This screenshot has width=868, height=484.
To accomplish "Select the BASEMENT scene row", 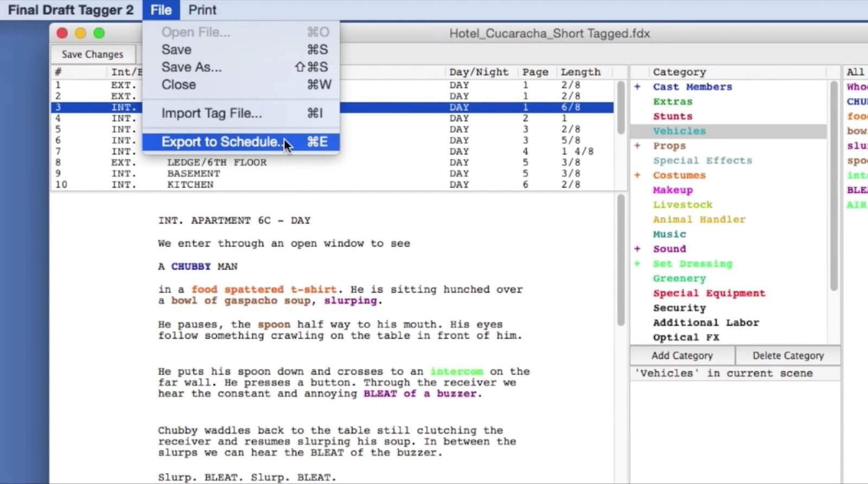I will [332, 173].
